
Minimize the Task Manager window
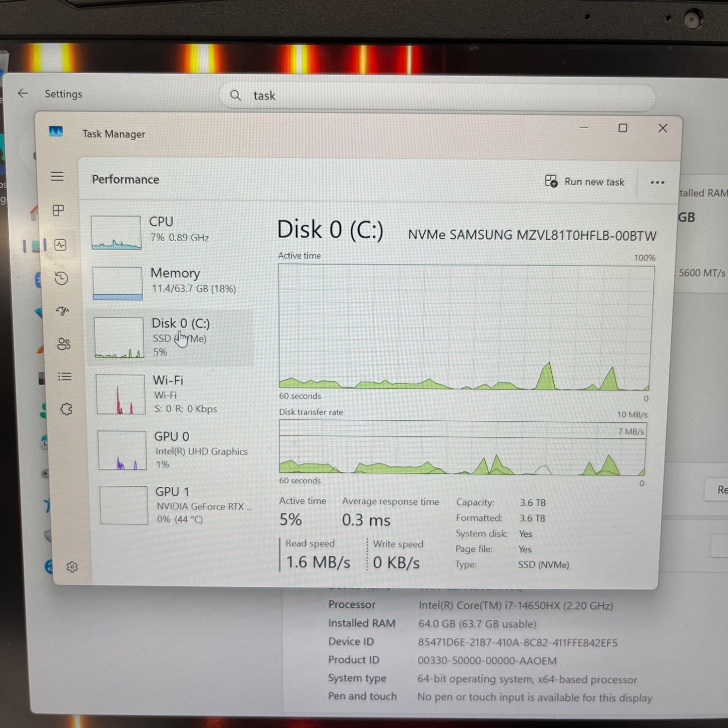[x=584, y=128]
